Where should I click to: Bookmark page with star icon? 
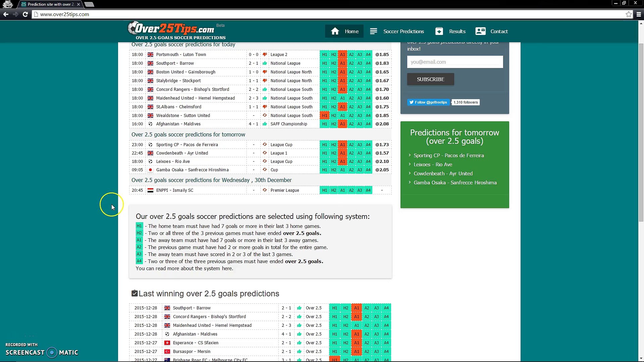[629, 14]
